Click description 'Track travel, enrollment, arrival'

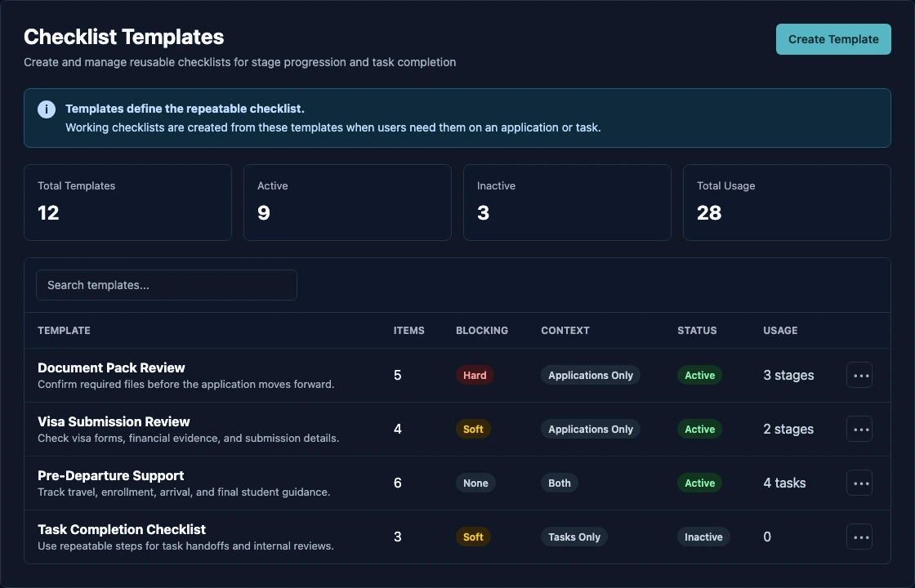184,492
